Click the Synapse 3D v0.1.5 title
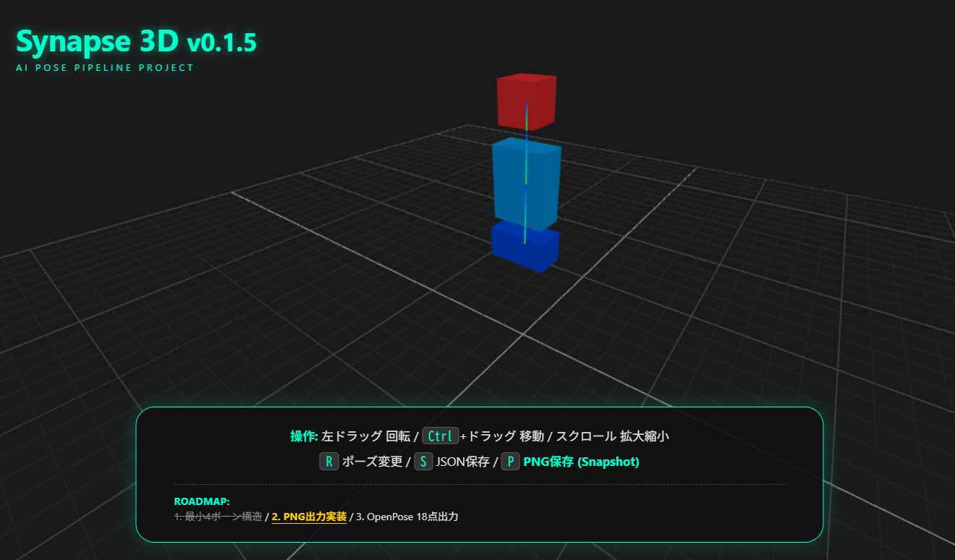Screen dimensions: 955x560 (x=136, y=43)
